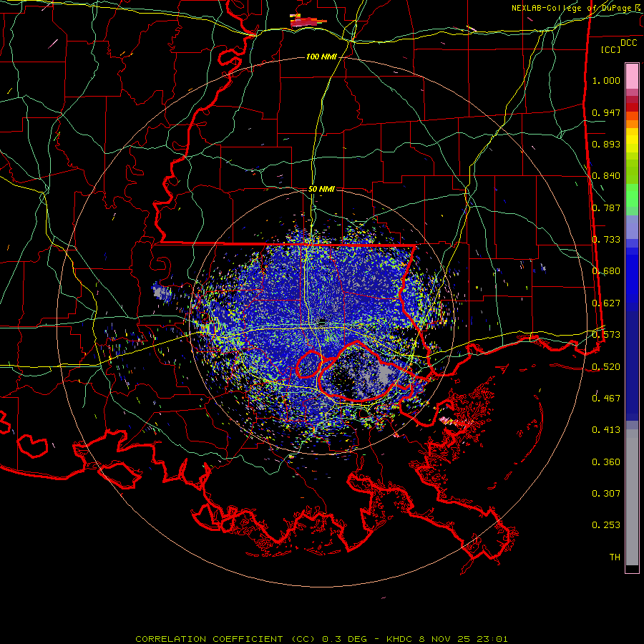Pick the red segment of the color bar
Viewport: 644px width, 644px height.
(632, 107)
